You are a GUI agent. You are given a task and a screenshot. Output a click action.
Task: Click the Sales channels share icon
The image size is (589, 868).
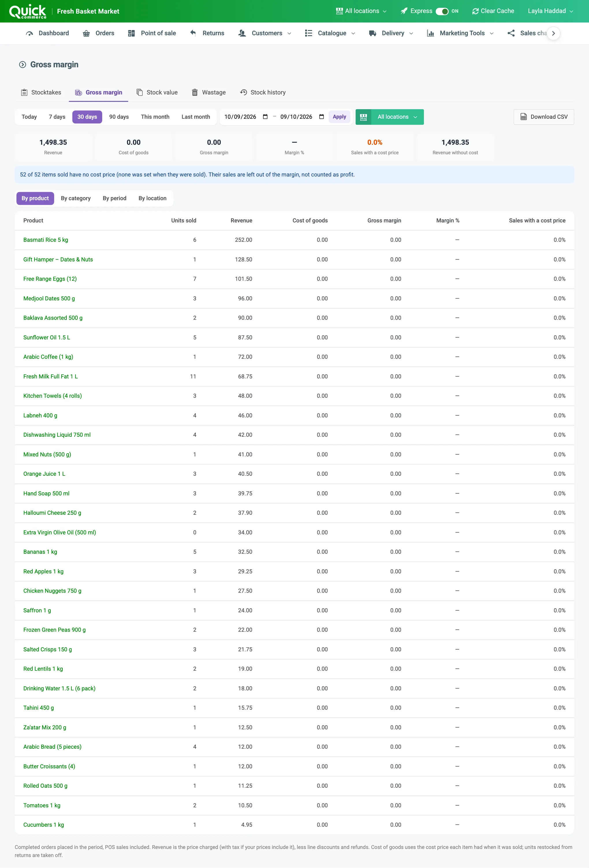tap(511, 33)
